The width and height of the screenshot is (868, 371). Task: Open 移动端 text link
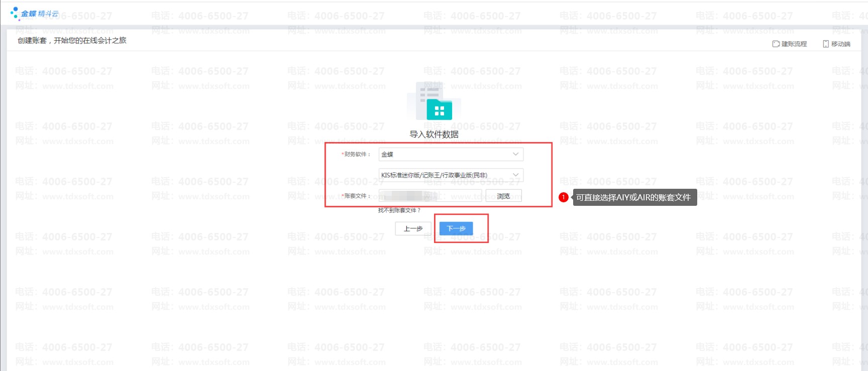(x=840, y=44)
